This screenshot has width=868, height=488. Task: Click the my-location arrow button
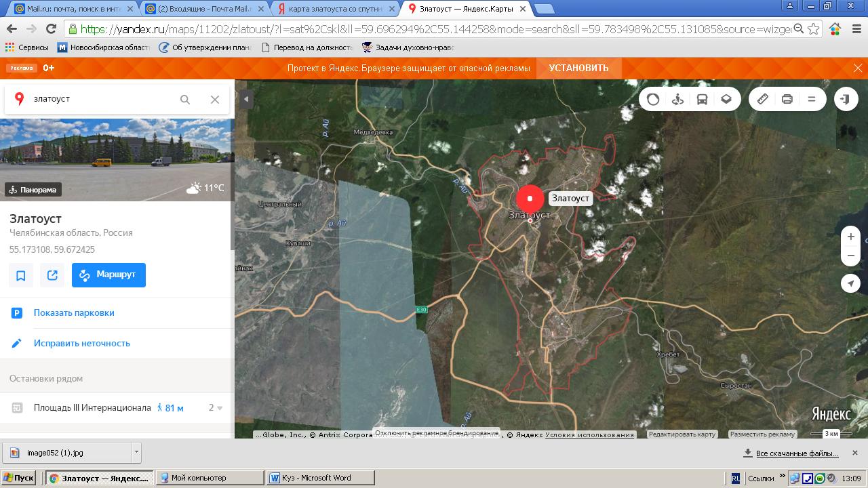tap(850, 283)
